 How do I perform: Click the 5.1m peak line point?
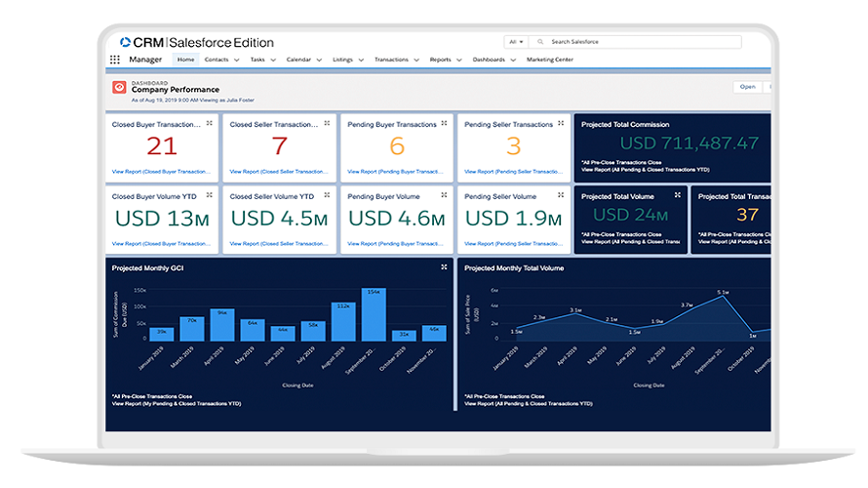coord(723,297)
